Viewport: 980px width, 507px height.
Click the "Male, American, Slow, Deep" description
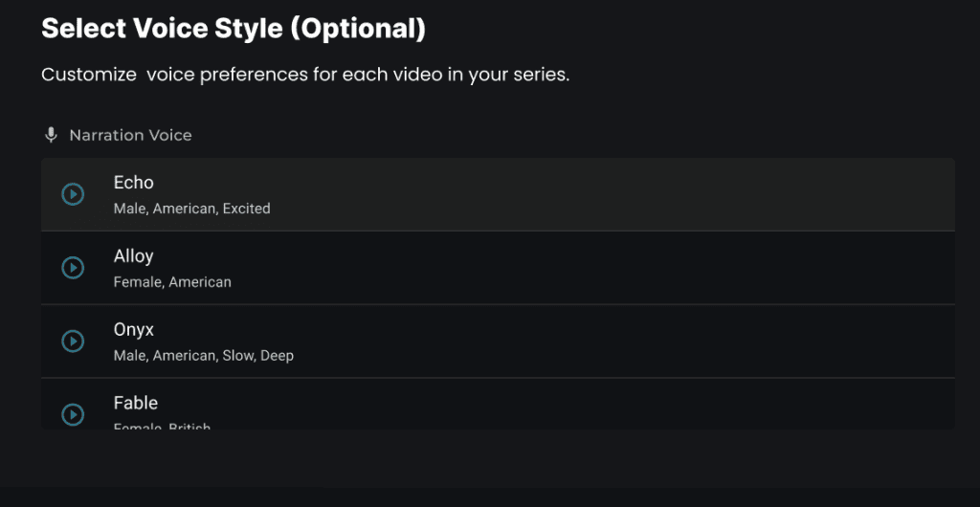[x=203, y=356]
